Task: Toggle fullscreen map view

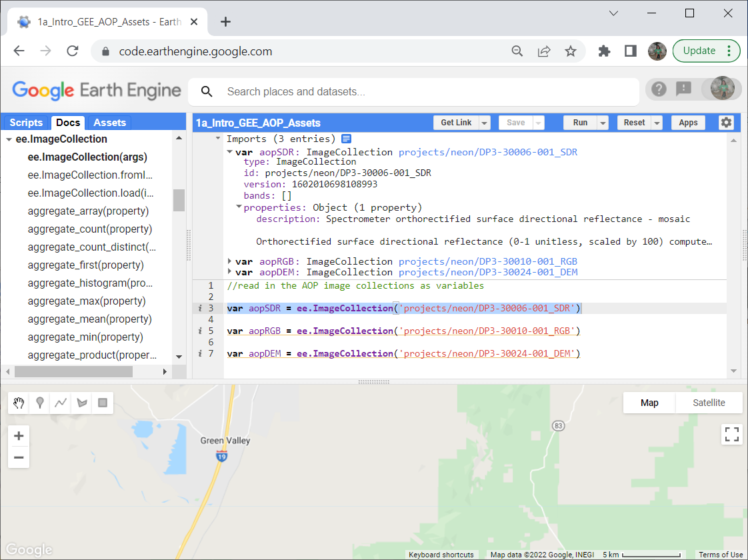Action: click(x=732, y=435)
